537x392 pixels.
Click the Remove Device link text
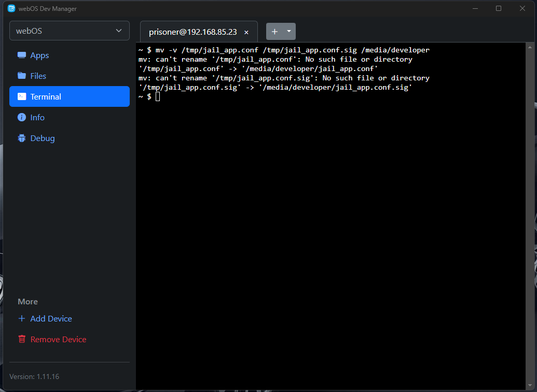(58, 340)
